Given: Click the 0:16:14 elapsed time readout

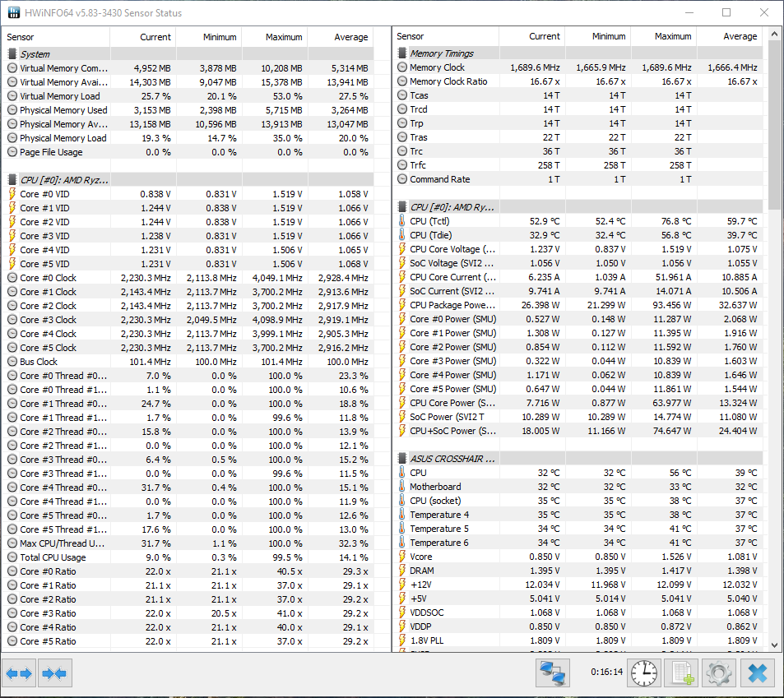Looking at the screenshot, I should pos(606,672).
